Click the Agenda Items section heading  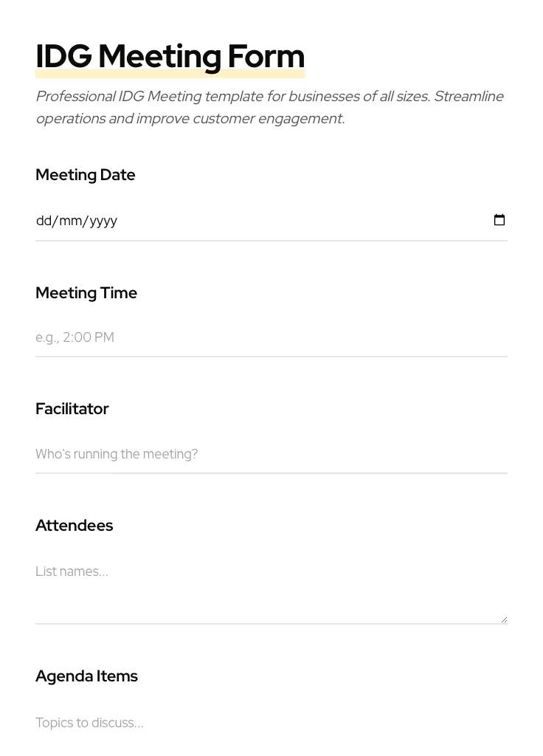click(86, 676)
